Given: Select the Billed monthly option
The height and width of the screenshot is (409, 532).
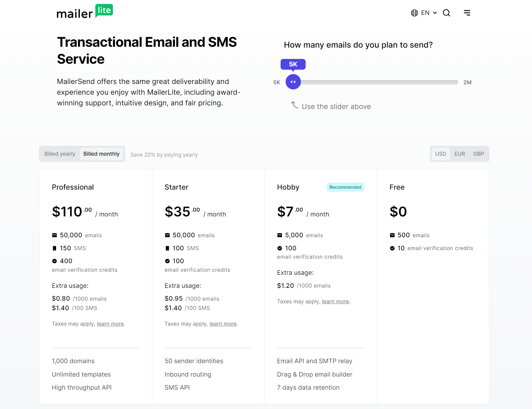Looking at the screenshot, I should pos(102,154).
